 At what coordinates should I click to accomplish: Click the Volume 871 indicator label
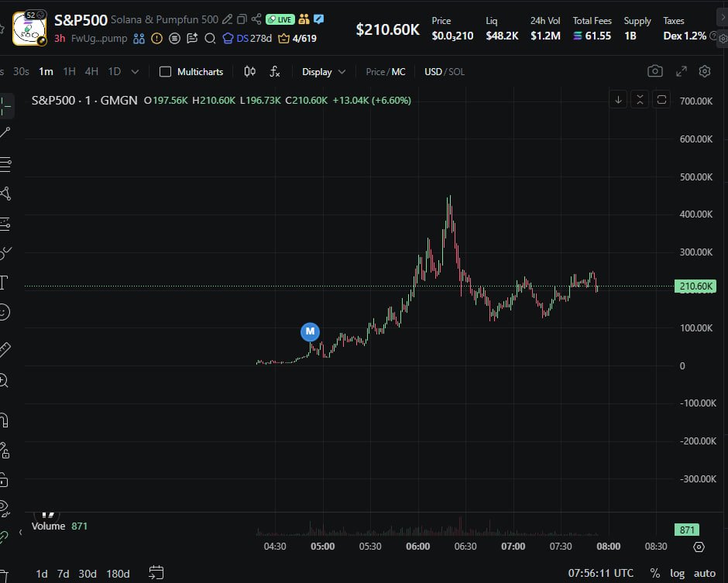click(60, 526)
